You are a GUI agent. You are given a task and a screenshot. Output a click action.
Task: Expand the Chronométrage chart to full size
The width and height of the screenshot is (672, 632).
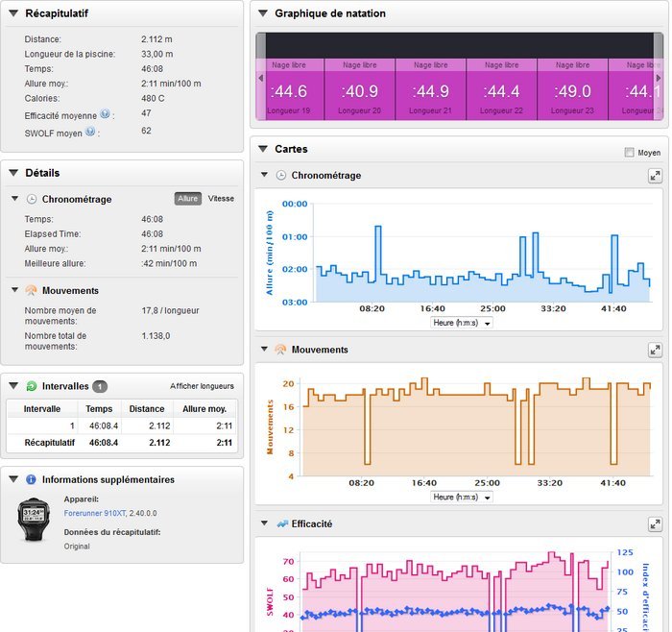[x=655, y=176]
